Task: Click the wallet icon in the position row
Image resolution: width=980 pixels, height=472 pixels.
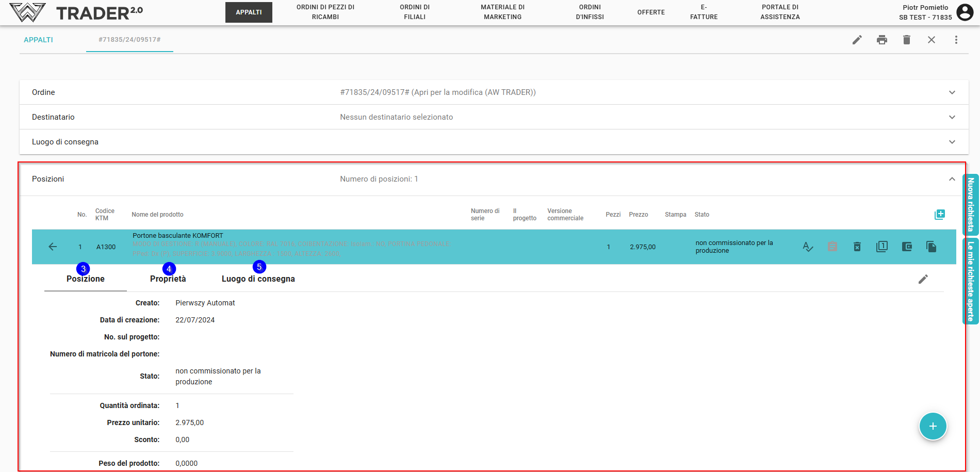Action: click(907, 247)
